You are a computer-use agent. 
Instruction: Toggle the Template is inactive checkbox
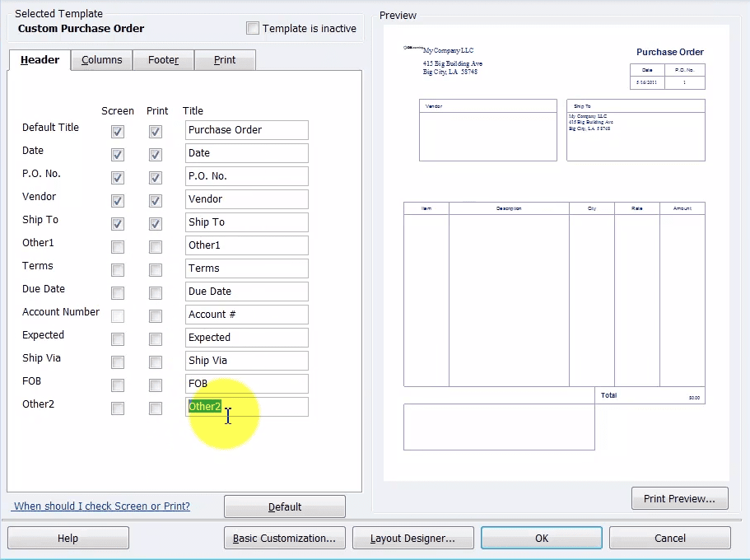coord(253,29)
